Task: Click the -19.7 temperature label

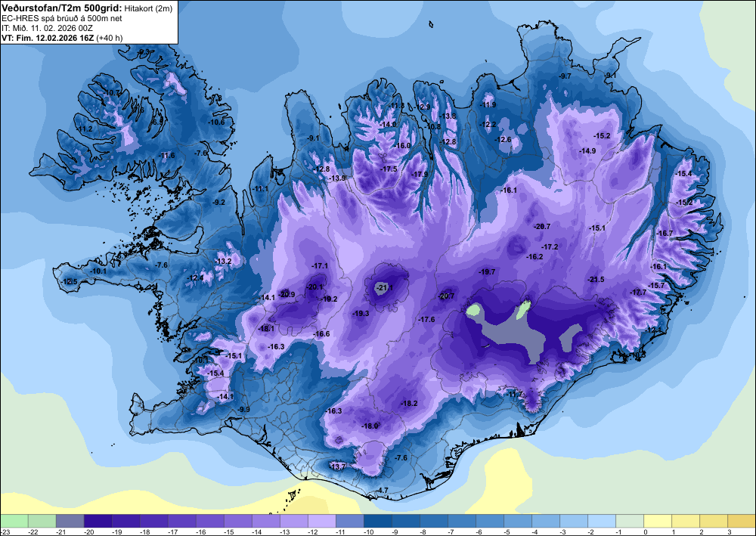Action: point(487,272)
